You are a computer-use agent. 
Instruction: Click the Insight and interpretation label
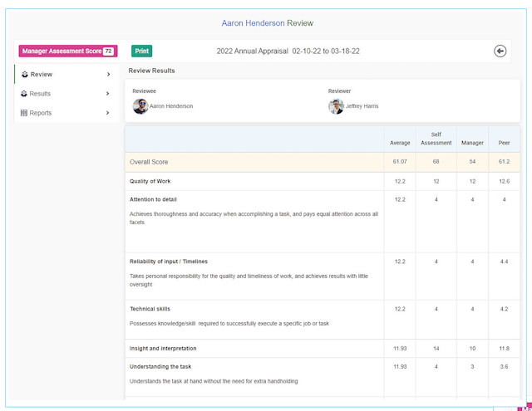click(163, 349)
